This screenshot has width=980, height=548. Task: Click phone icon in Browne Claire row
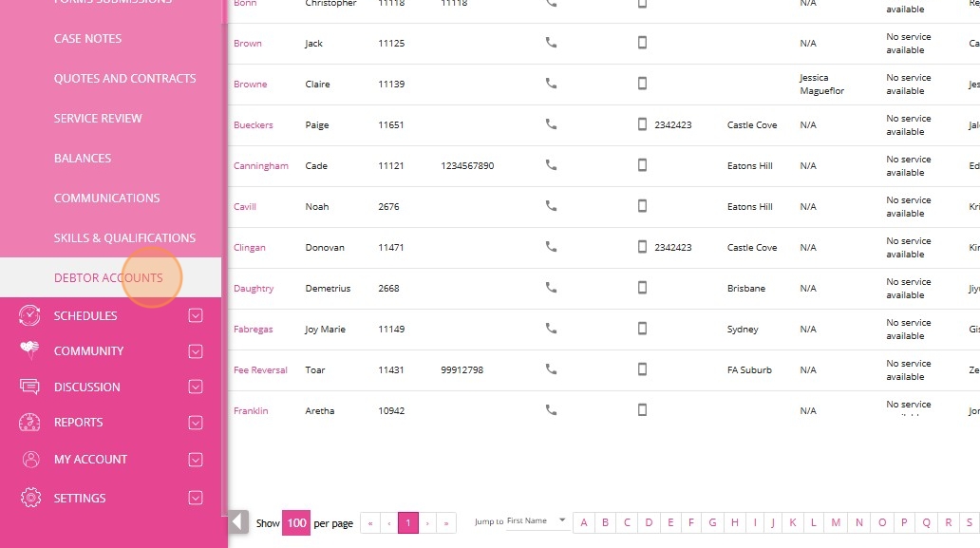(x=551, y=84)
